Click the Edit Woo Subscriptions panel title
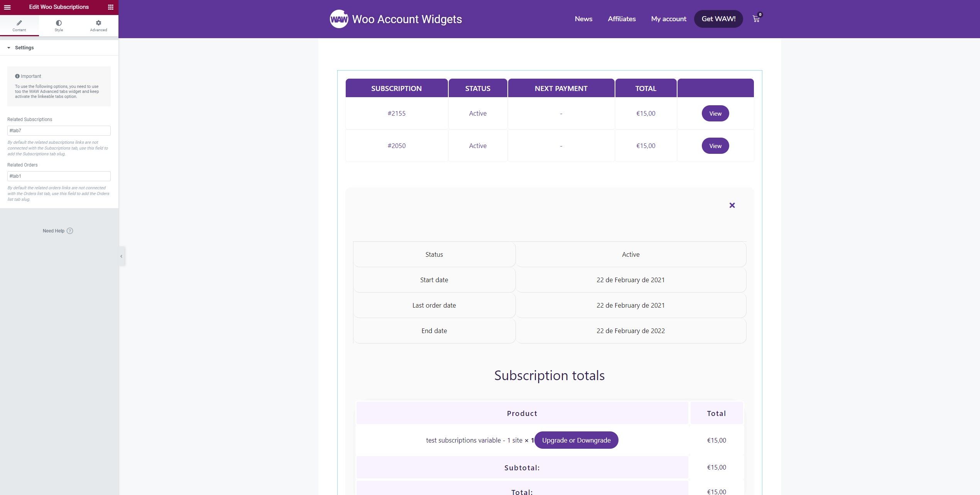 (x=59, y=7)
